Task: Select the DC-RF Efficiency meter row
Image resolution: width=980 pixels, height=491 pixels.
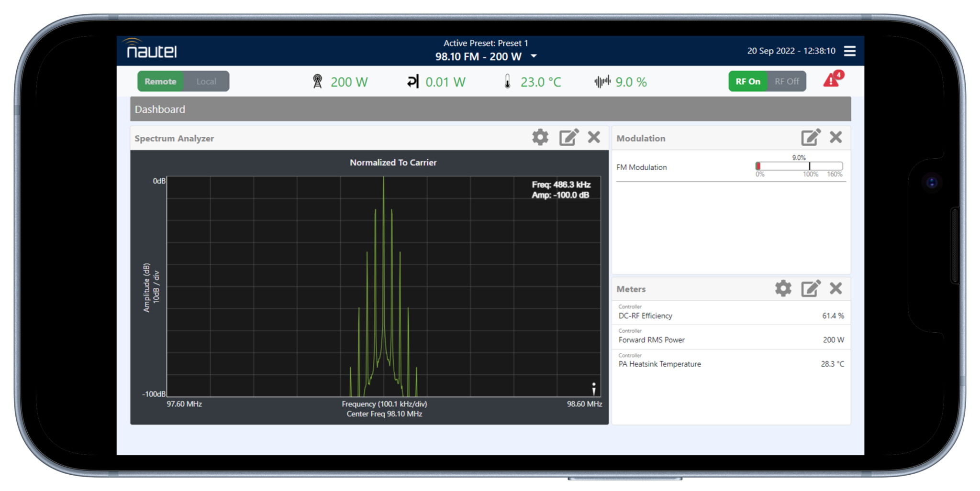Action: tap(731, 314)
